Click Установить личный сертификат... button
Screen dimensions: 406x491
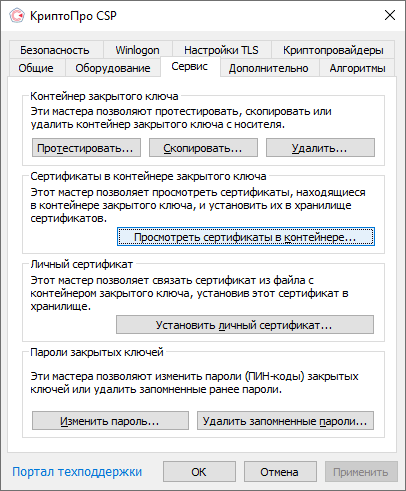tap(245, 325)
